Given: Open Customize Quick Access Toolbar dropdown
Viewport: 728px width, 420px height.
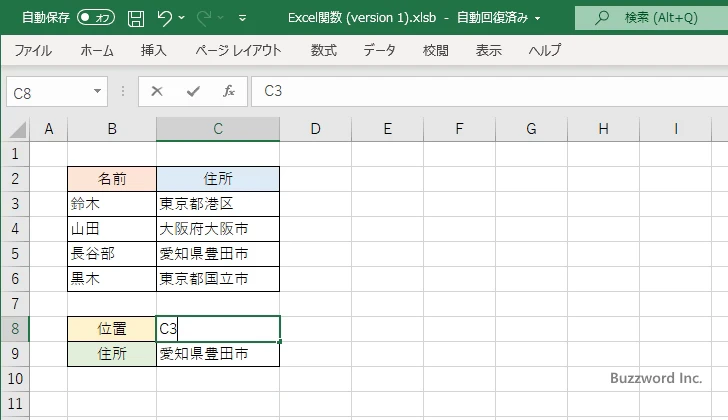Looking at the screenshot, I should coord(242,19).
